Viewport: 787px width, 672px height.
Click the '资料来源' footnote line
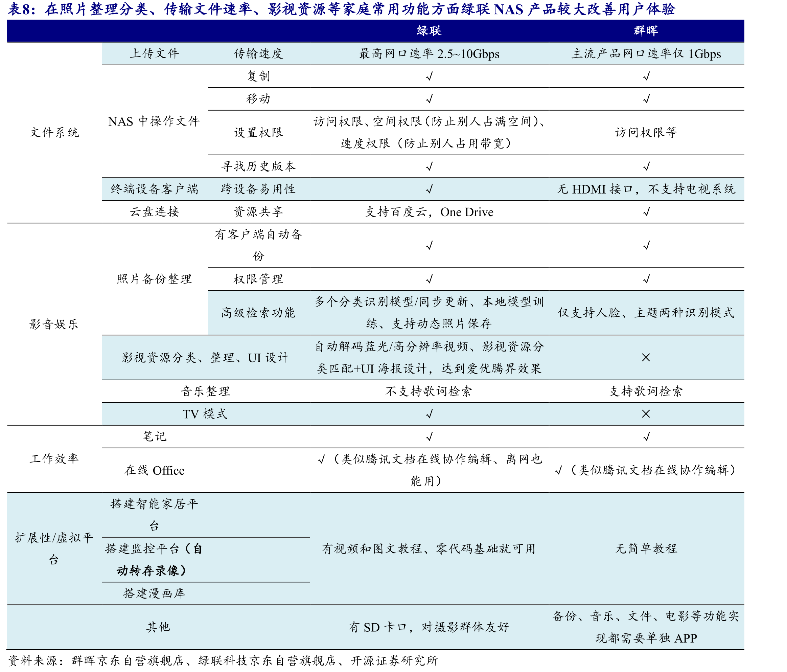pyautogui.click(x=223, y=661)
